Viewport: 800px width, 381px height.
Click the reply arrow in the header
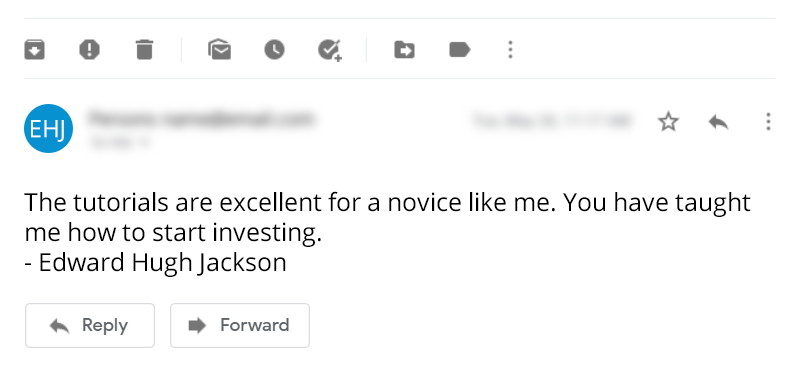(x=718, y=122)
